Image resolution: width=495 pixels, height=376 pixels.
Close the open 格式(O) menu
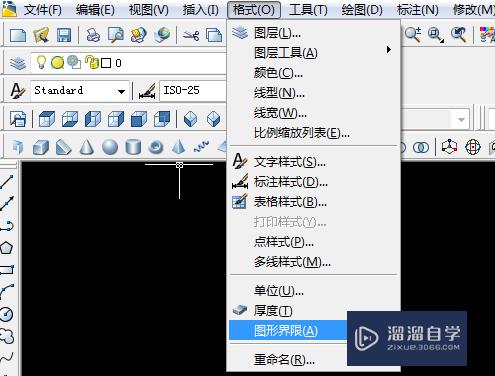[254, 10]
